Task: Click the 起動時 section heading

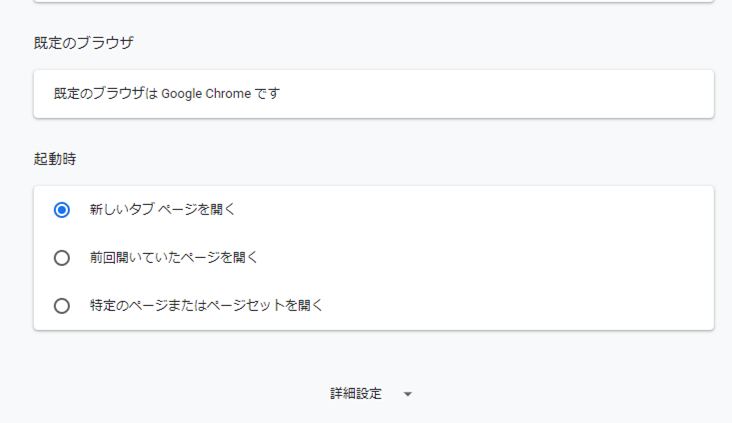Action: coord(55,159)
